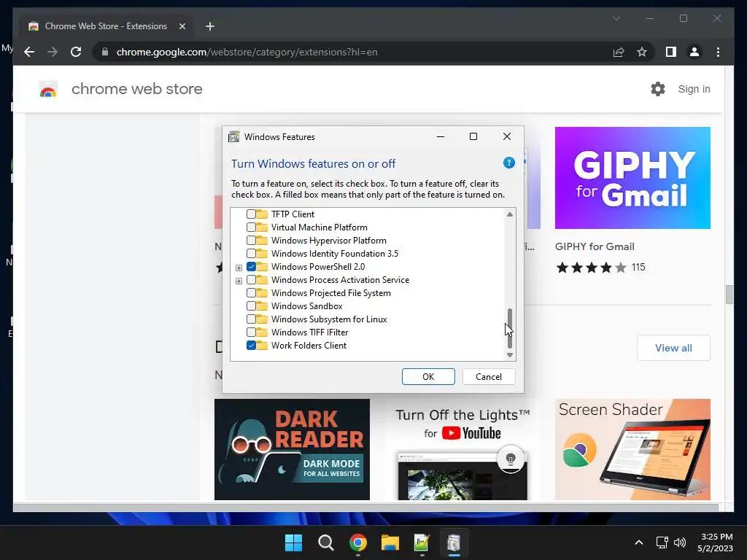This screenshot has width=747, height=560.
Task: Click the folder icon beside TFTP Client
Action: pos(262,214)
